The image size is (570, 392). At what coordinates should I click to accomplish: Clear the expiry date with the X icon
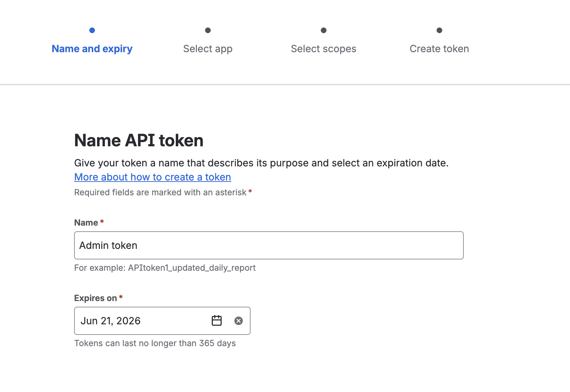(239, 321)
